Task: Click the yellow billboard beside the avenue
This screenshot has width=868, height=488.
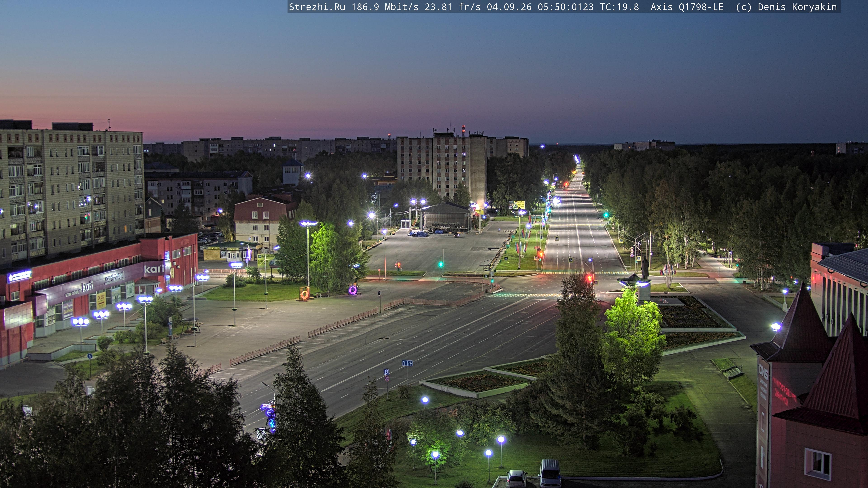Action: pyautogui.click(x=517, y=204)
